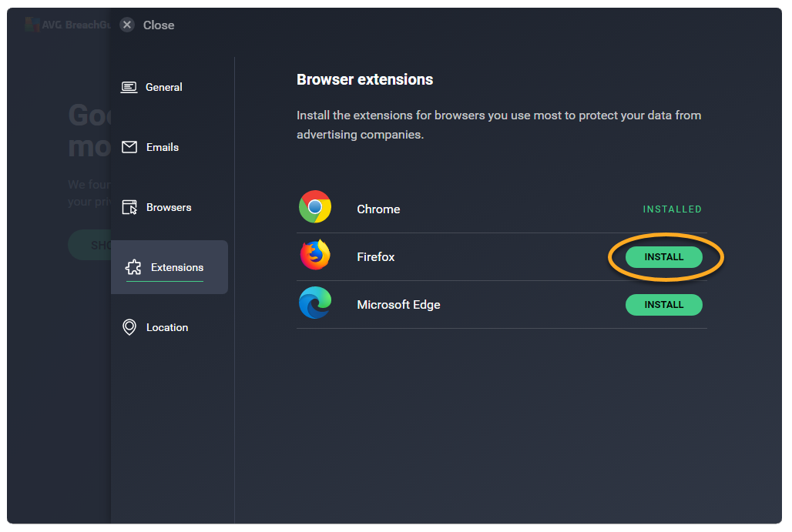Click the Browsers window icon in sidebar
The height and width of the screenshot is (532, 792).
[129, 207]
